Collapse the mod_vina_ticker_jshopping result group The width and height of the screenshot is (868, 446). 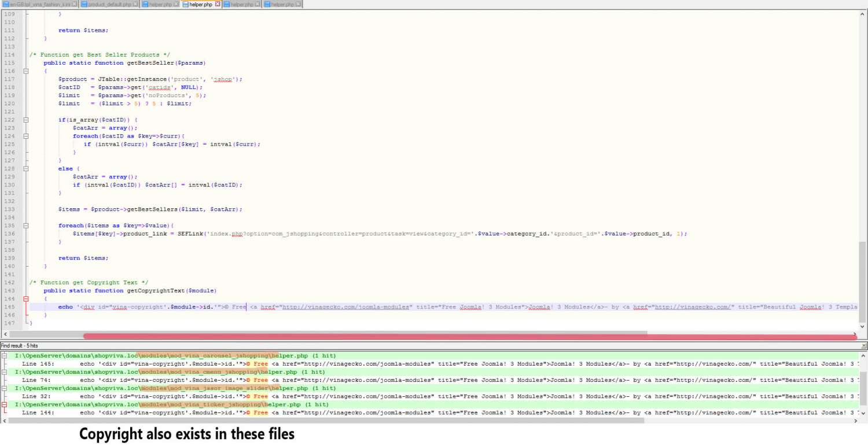[5, 404]
